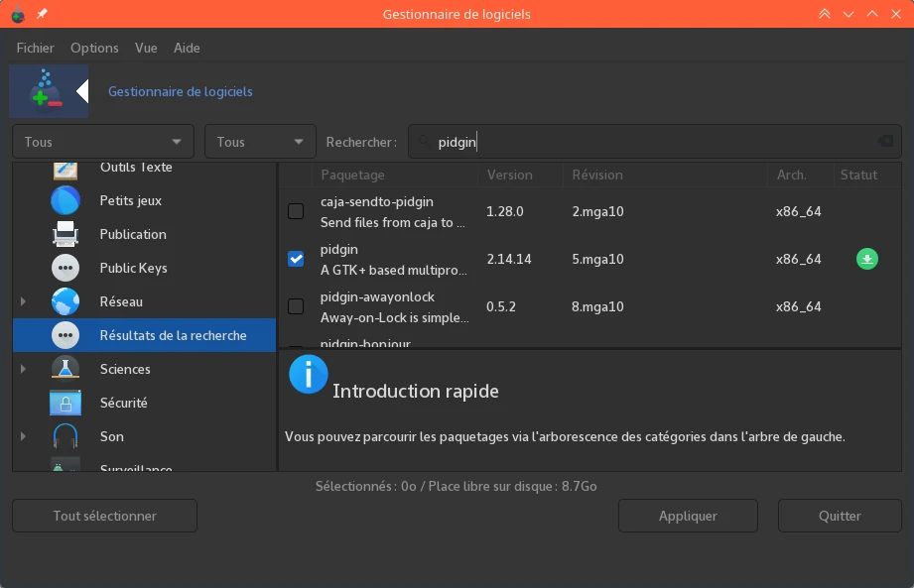Screen dimensions: 914x588
Task: Click the Gestionnaire de logiciels header link
Action: tap(180, 91)
